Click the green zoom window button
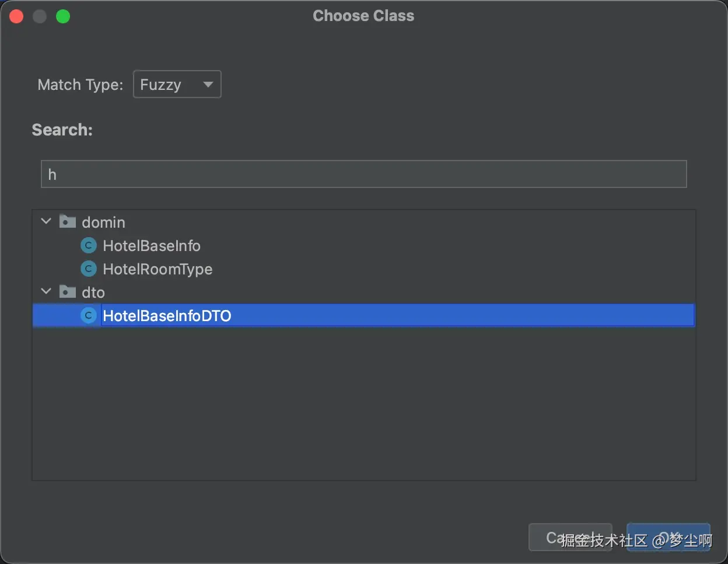This screenshot has width=728, height=564. pos(63,16)
